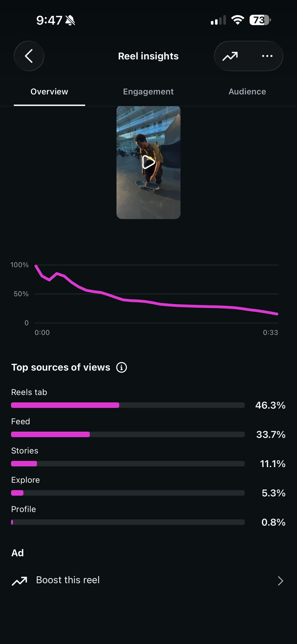Open the skateboarder reel thumbnail
The width and height of the screenshot is (297, 644).
click(148, 162)
